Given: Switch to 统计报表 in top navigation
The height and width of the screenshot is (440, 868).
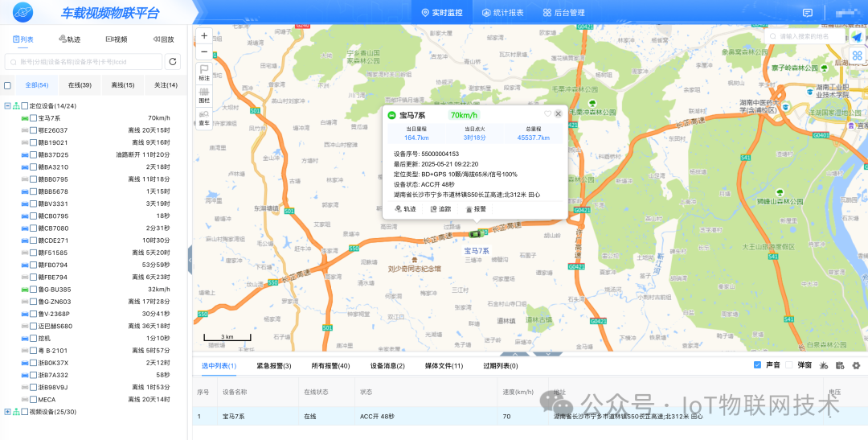Looking at the screenshot, I should pos(502,13).
